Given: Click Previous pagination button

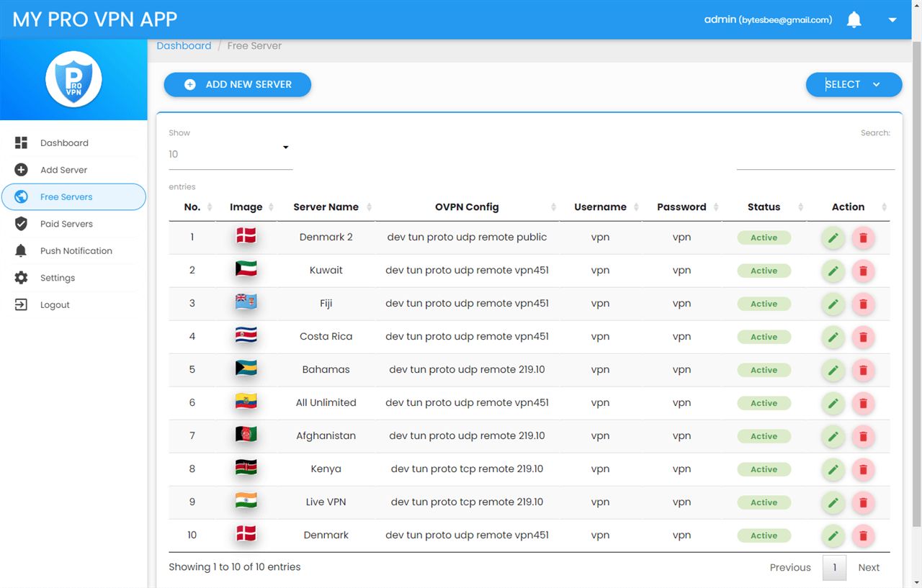Looking at the screenshot, I should pyautogui.click(x=790, y=567).
